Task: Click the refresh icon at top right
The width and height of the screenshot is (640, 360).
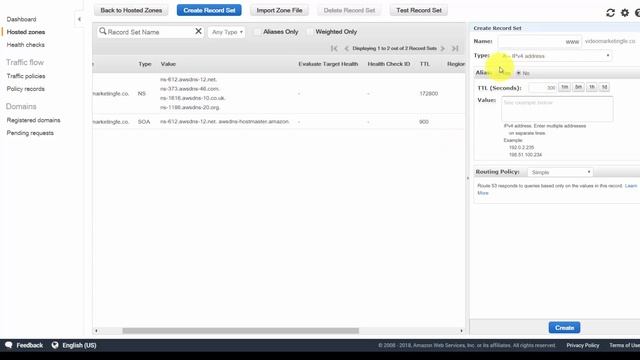Action: pos(610,13)
